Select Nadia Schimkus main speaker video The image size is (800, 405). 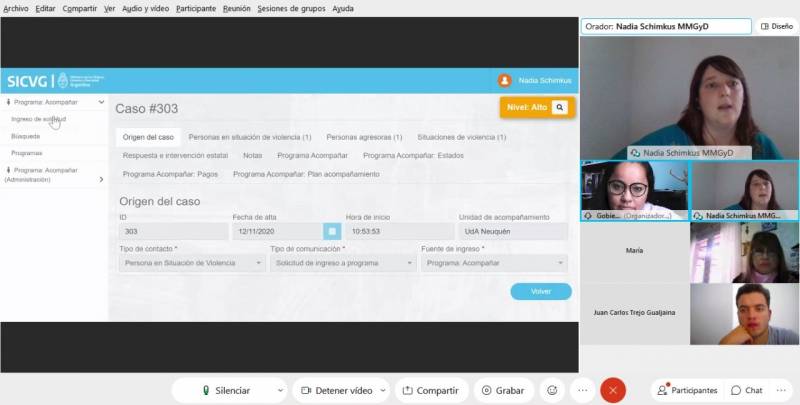click(x=690, y=98)
